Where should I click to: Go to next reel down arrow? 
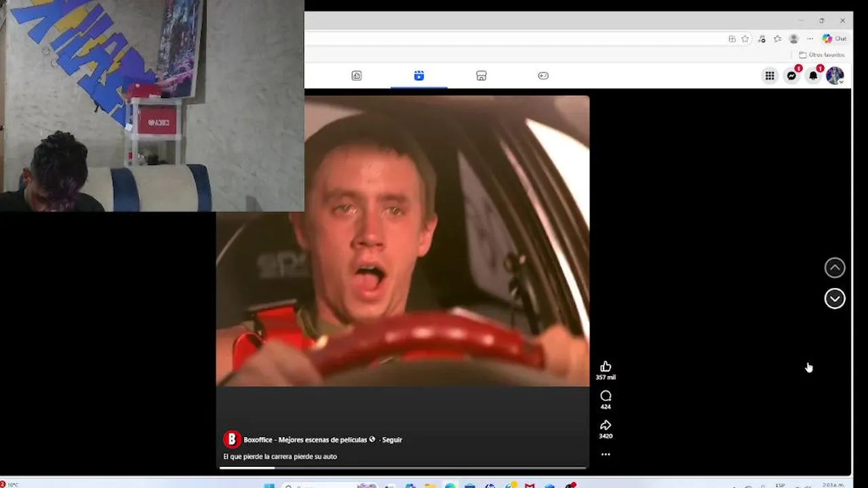(x=835, y=298)
